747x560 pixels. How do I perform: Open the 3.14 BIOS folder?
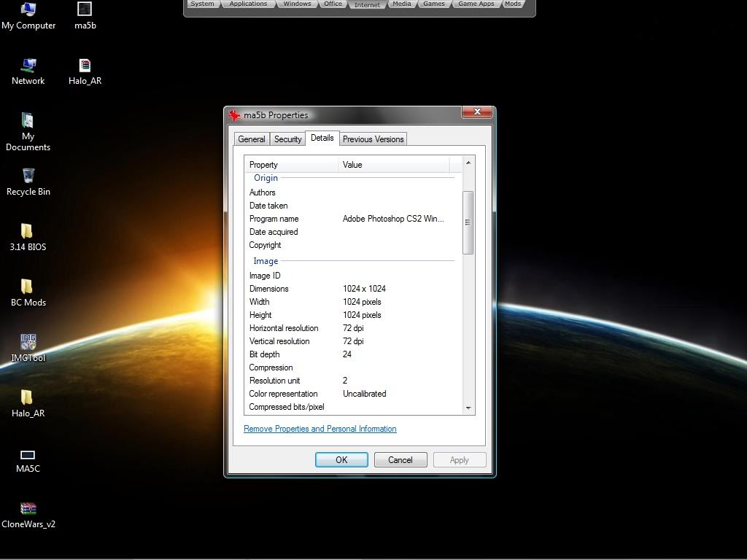28,237
